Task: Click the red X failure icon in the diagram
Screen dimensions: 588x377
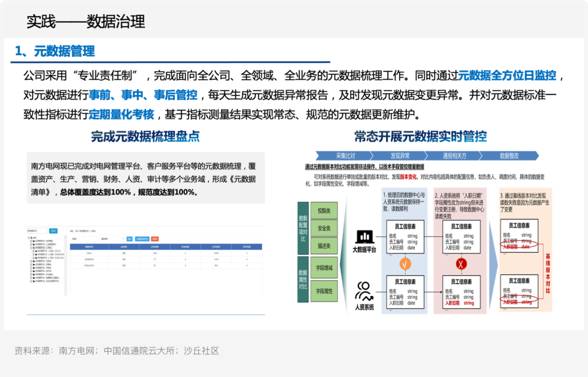Action: [x=460, y=263]
